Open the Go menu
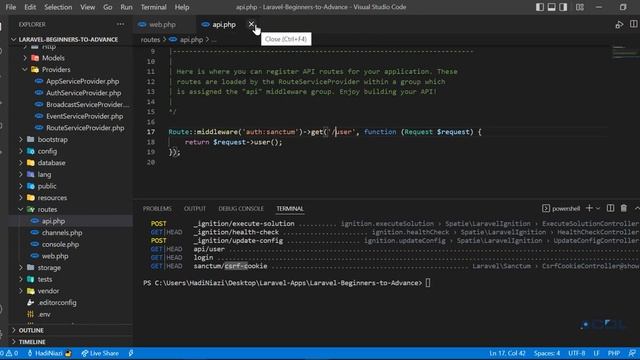The height and width of the screenshot is (360, 640). pos(107,7)
